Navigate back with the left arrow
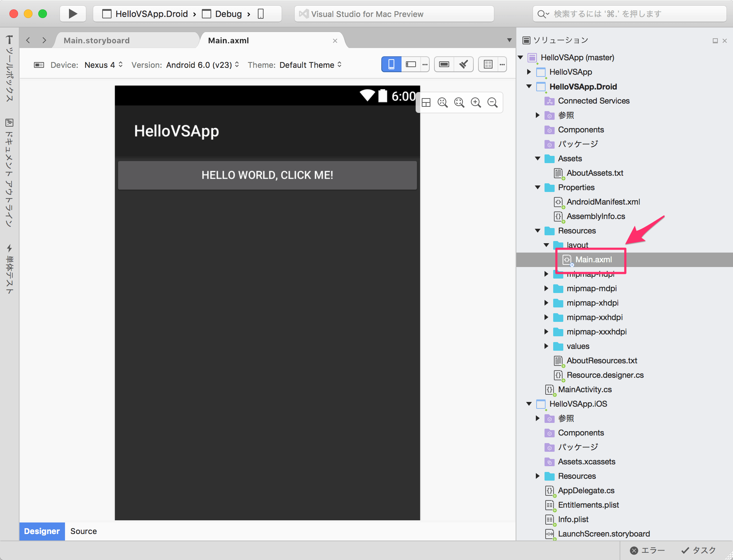 click(28, 40)
